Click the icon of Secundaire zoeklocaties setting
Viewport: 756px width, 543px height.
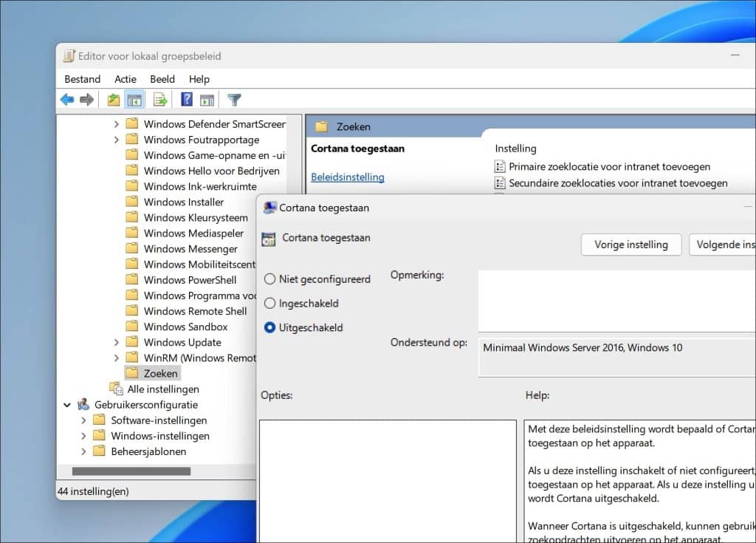(x=500, y=183)
